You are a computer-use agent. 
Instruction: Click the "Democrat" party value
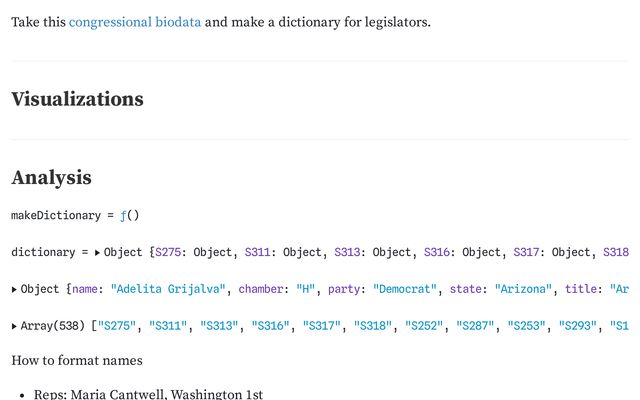pyautogui.click(x=407, y=289)
